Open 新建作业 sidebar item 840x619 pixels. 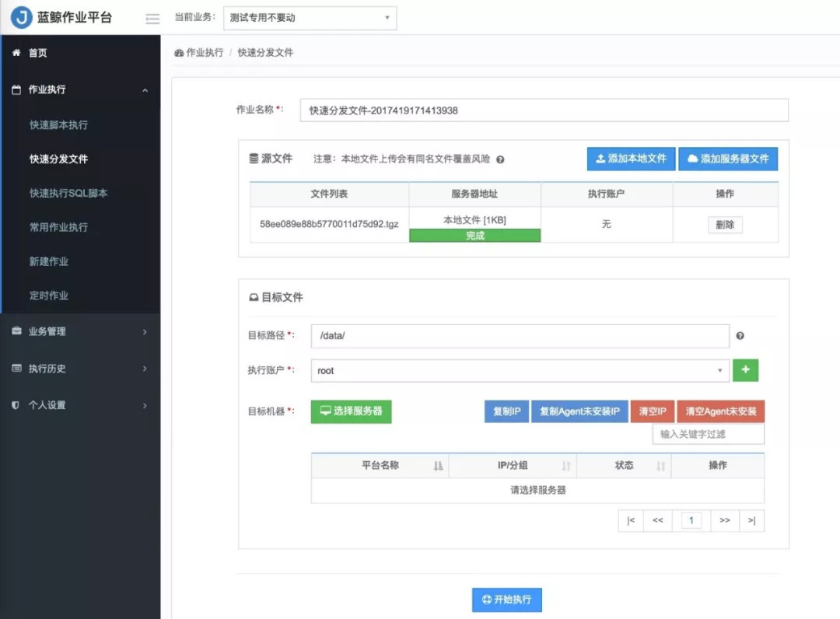pos(49,261)
